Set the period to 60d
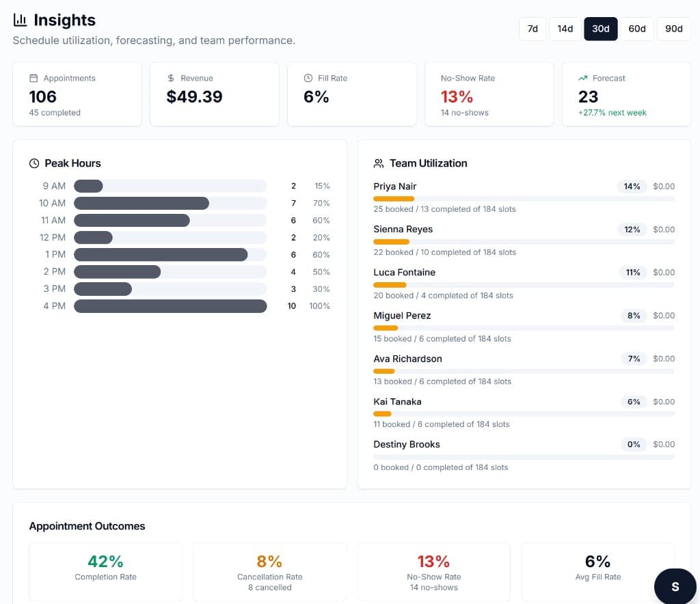 [x=636, y=29]
